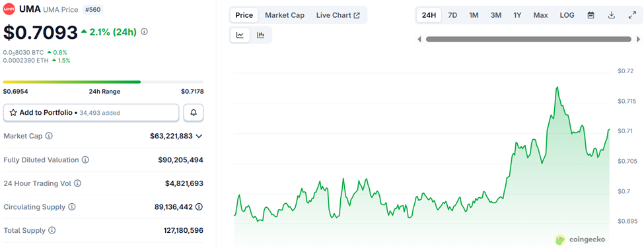Viewport: 644px width, 248px height.
Task: Click the info icon next to 89,136,442
Action: 199,207
